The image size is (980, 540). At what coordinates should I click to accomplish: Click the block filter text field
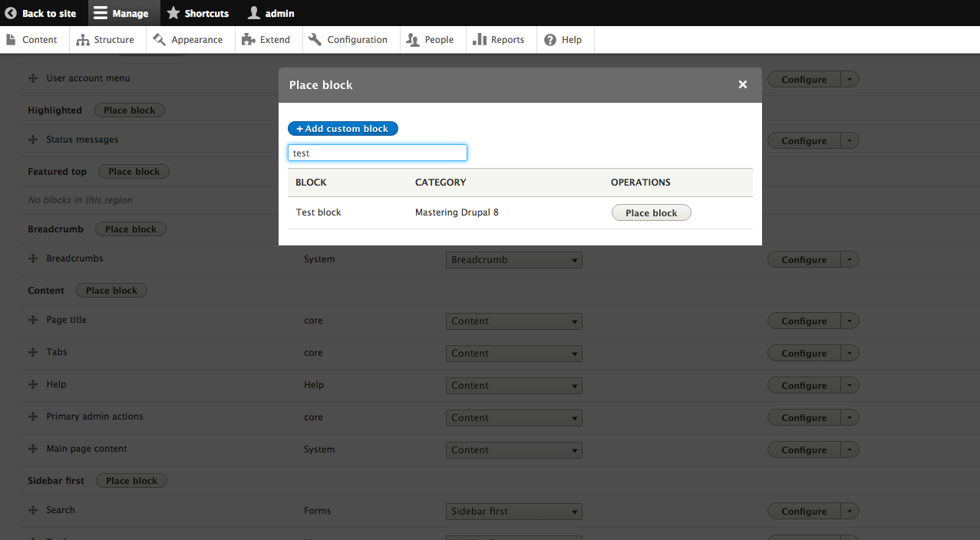(x=377, y=153)
